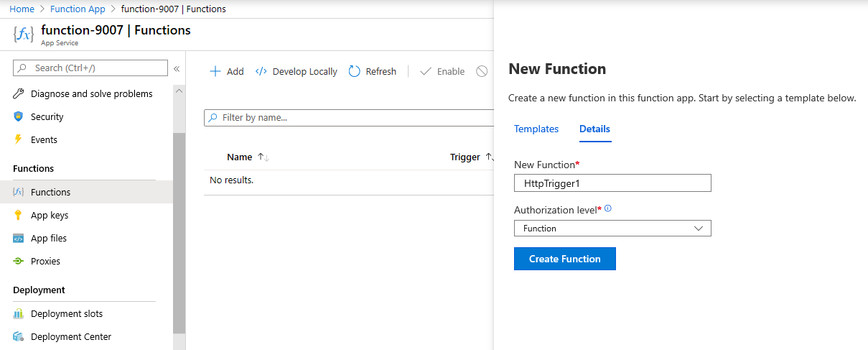This screenshot has width=868, height=350.
Task: Click the App keys key icon
Action: click(x=19, y=215)
